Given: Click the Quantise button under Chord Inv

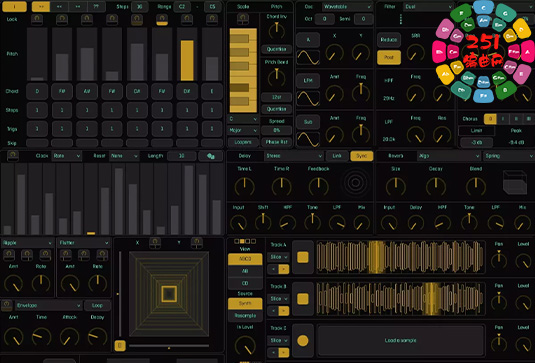Looking at the screenshot, I should [x=276, y=49].
